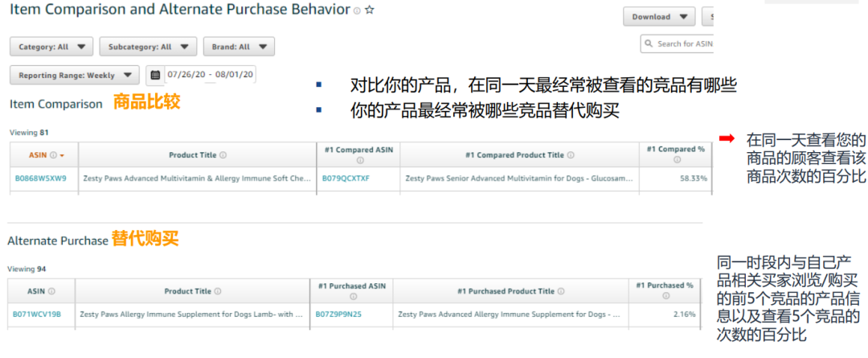Click Zesty Paws Senior Advanced Multivitamin title
868x358 pixels.
click(519, 179)
